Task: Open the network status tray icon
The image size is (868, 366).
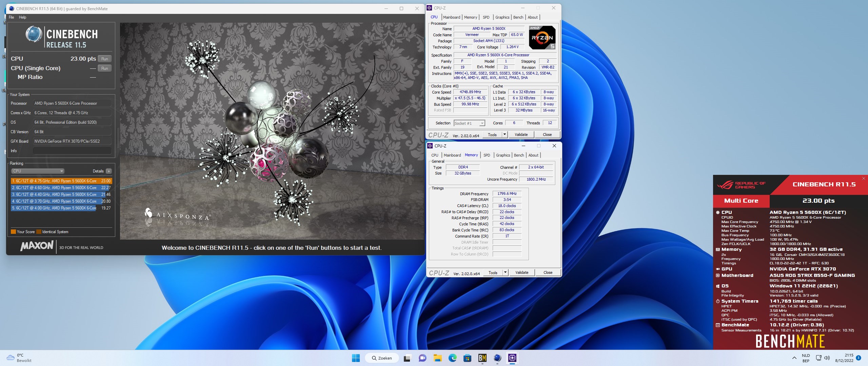Action: (818, 358)
